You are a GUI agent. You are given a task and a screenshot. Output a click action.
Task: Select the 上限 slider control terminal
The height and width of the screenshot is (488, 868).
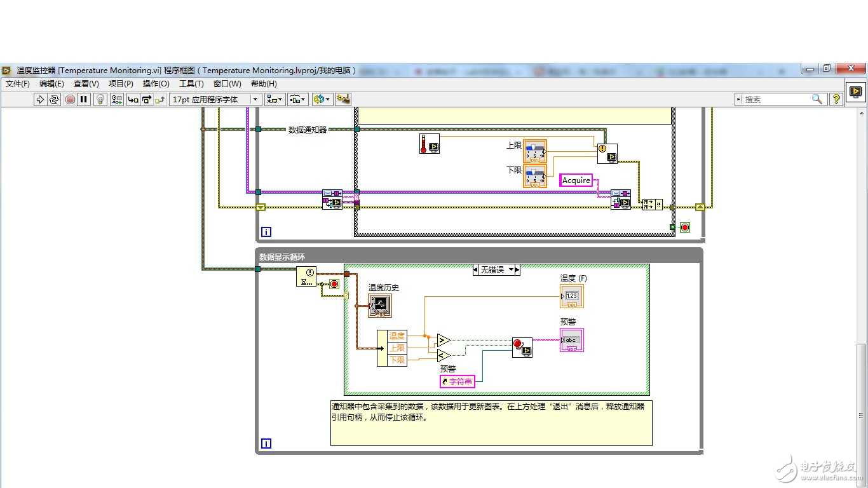535,151
